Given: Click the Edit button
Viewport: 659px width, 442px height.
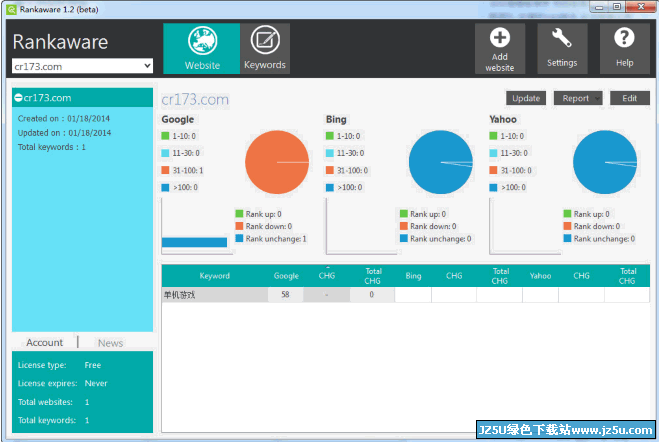Looking at the screenshot, I should coord(630,98).
